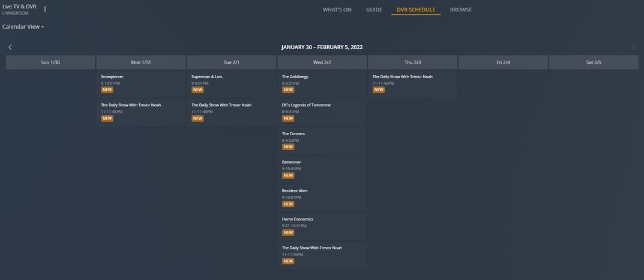Select the DVR Schedule tab
The image size is (644, 280).
tap(416, 10)
